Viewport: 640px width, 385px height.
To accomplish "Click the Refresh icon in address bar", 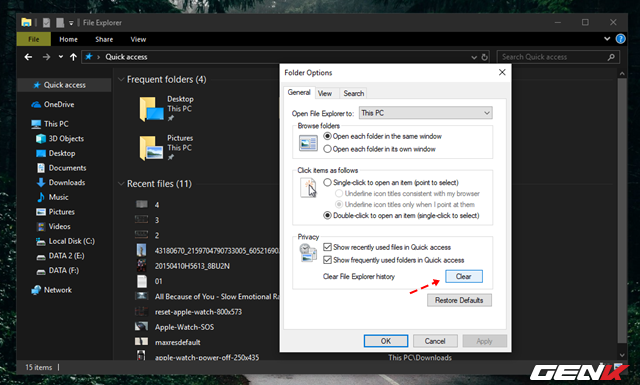I will pyautogui.click(x=484, y=57).
